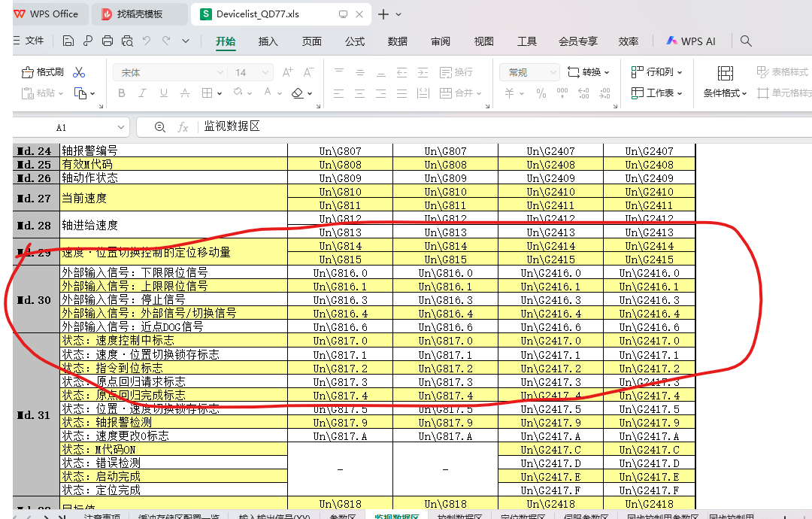Screen dimensions: 812x519
Task: Click the Cut scissors icon
Action: pyautogui.click(x=79, y=72)
